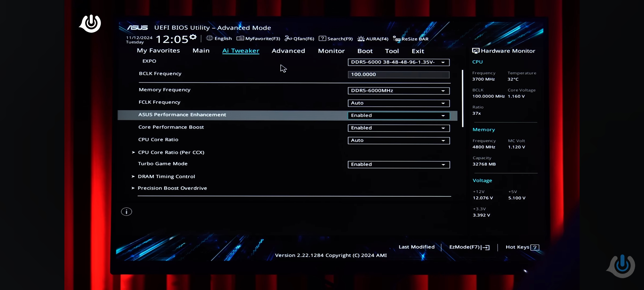The width and height of the screenshot is (644, 290).
Task: Click the EzMode exit arrow icon
Action: click(x=486, y=247)
